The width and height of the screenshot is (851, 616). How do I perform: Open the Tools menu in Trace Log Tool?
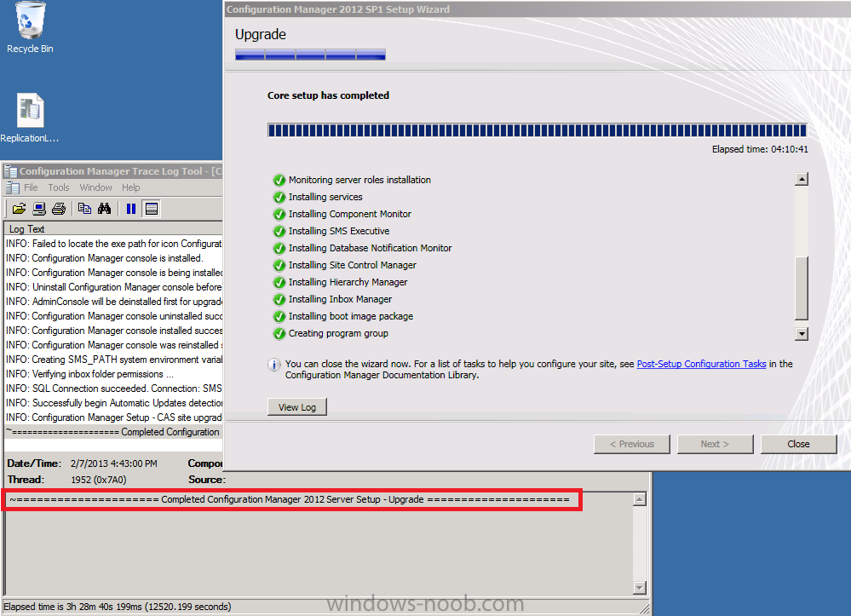(x=59, y=187)
